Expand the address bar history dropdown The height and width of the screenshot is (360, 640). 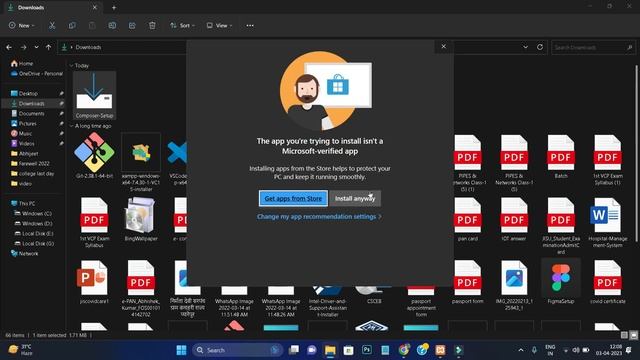click(525, 47)
